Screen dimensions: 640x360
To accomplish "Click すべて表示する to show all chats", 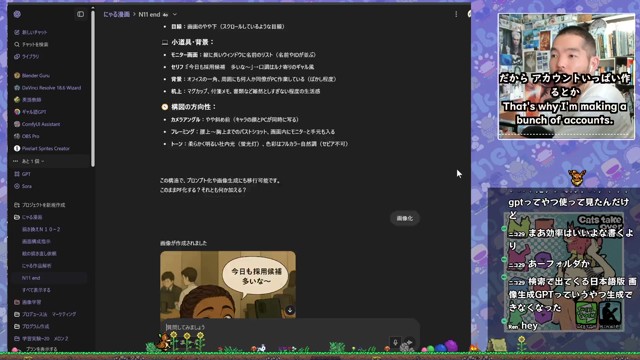I will (x=36, y=290).
